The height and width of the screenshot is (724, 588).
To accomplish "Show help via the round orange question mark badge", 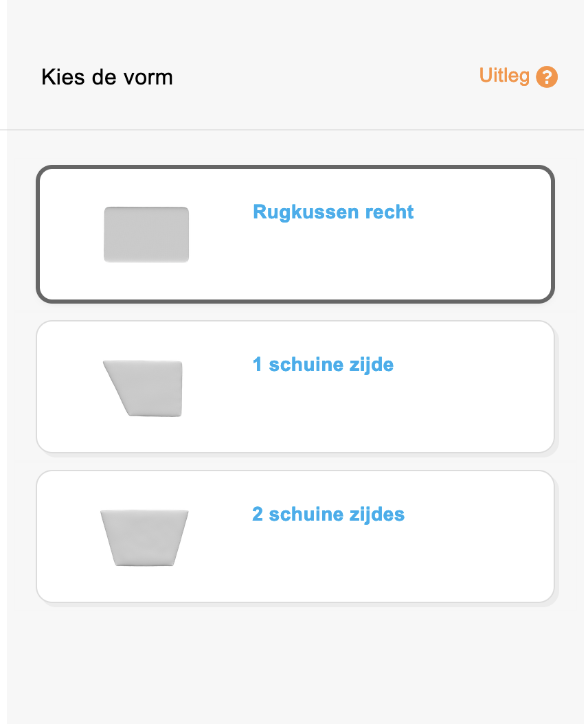I will pyautogui.click(x=546, y=77).
